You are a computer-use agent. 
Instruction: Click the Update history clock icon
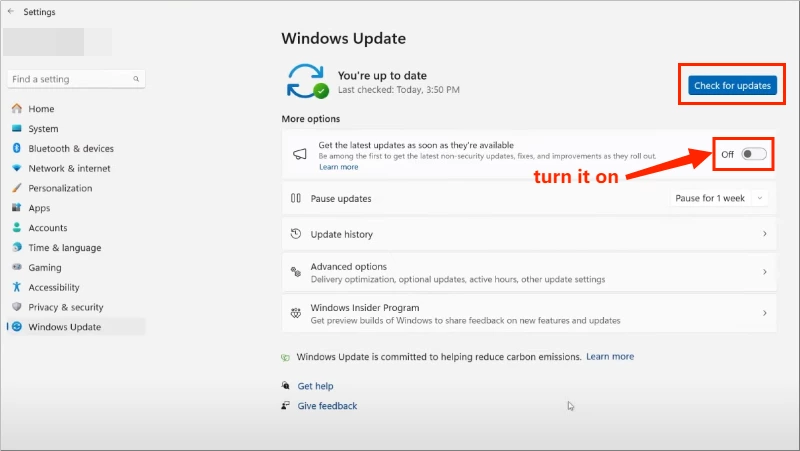click(296, 234)
